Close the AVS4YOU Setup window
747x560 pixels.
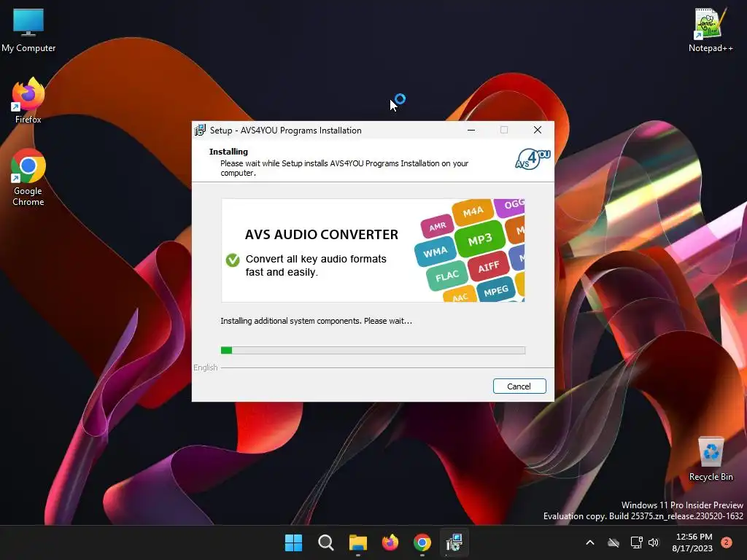(x=538, y=130)
